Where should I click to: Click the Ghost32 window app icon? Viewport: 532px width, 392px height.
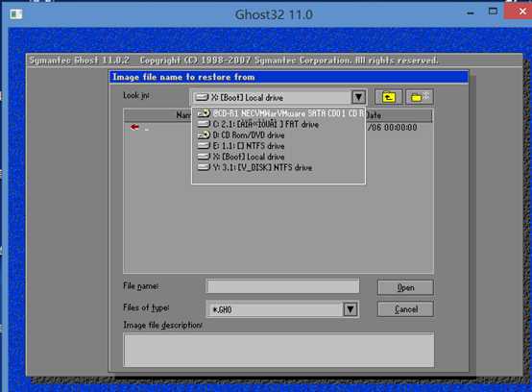pos(16,14)
